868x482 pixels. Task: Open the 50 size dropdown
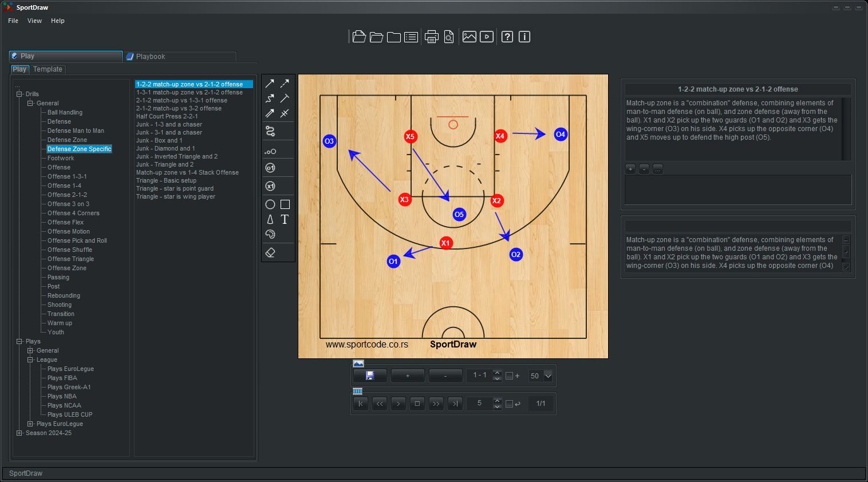(548, 376)
